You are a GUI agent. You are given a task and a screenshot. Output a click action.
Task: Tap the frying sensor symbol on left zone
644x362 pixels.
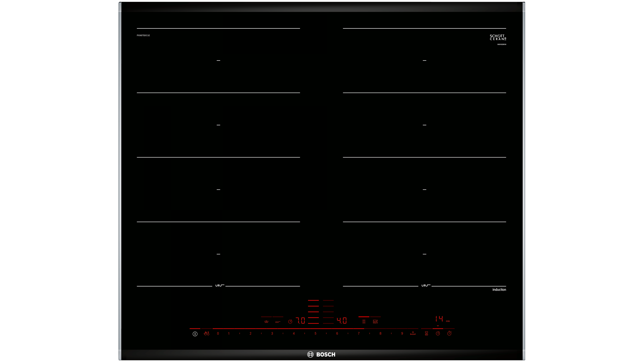220,285
